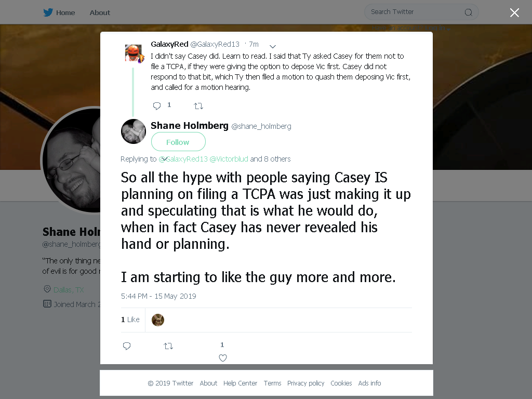Click the search magnifier icon
Screen dimensions: 532x399
pyautogui.click(x=468, y=12)
